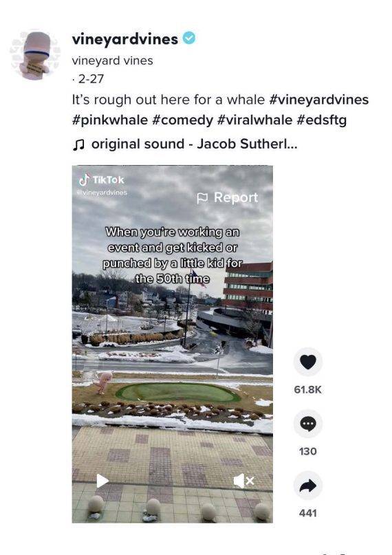Click the TikTok logo watermark

point(102,179)
